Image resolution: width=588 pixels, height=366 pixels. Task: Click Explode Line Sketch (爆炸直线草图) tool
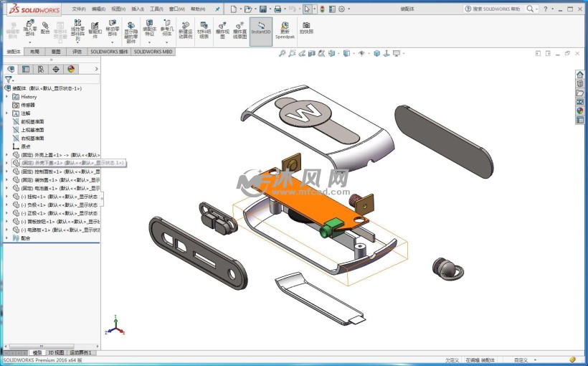[240, 30]
